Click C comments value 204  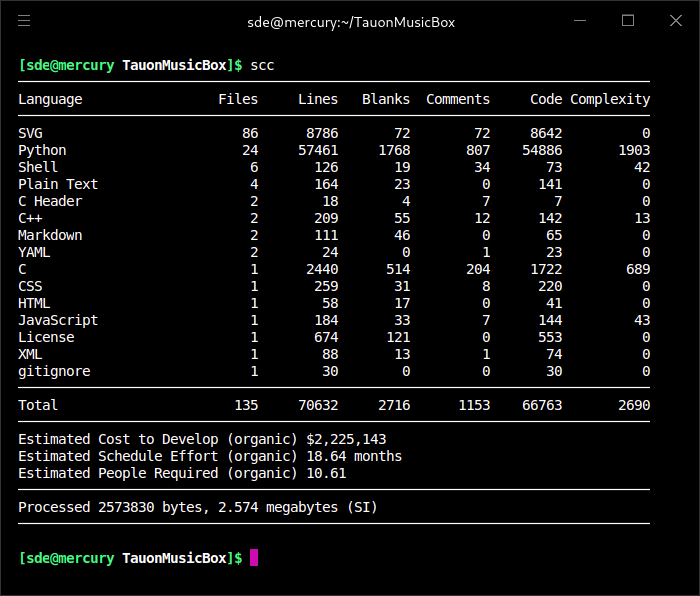(x=478, y=269)
